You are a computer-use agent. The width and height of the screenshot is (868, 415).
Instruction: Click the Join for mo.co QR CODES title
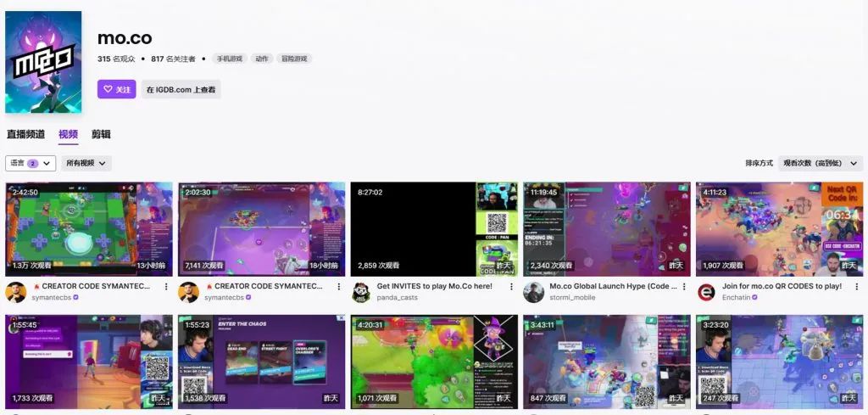782,287
